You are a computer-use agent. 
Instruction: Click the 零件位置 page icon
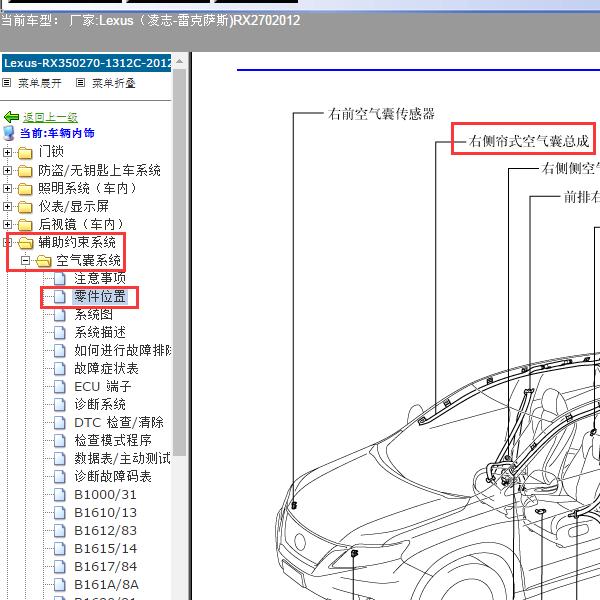click(x=60, y=297)
